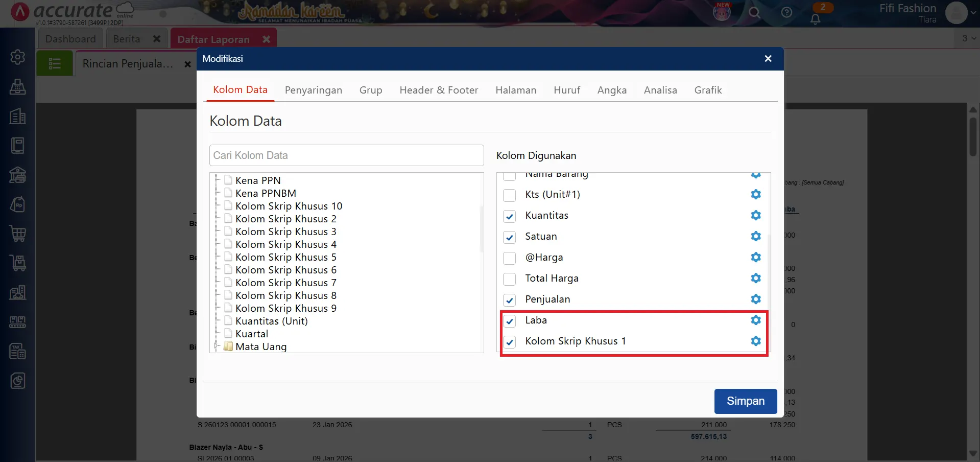980x462 pixels.
Task: Switch to the Penyaringan tab
Action: click(314, 90)
